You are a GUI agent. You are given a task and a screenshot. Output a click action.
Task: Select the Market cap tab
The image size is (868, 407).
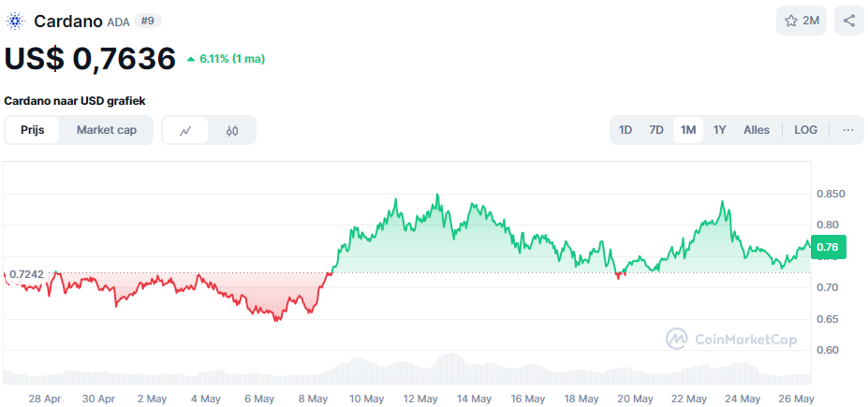click(107, 130)
